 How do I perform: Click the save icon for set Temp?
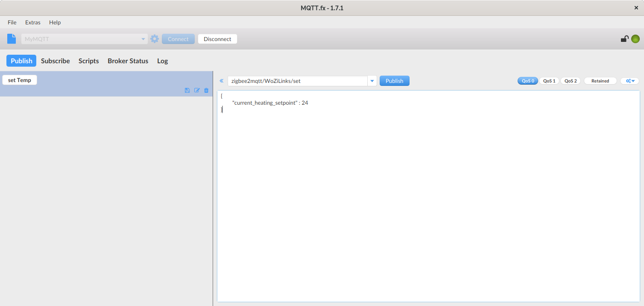187,90
